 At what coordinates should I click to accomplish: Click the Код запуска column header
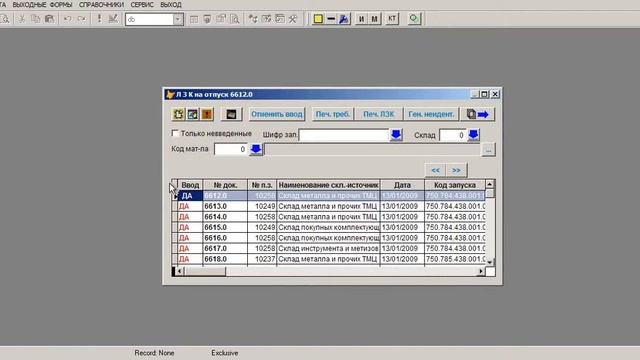pyautogui.click(x=455, y=185)
